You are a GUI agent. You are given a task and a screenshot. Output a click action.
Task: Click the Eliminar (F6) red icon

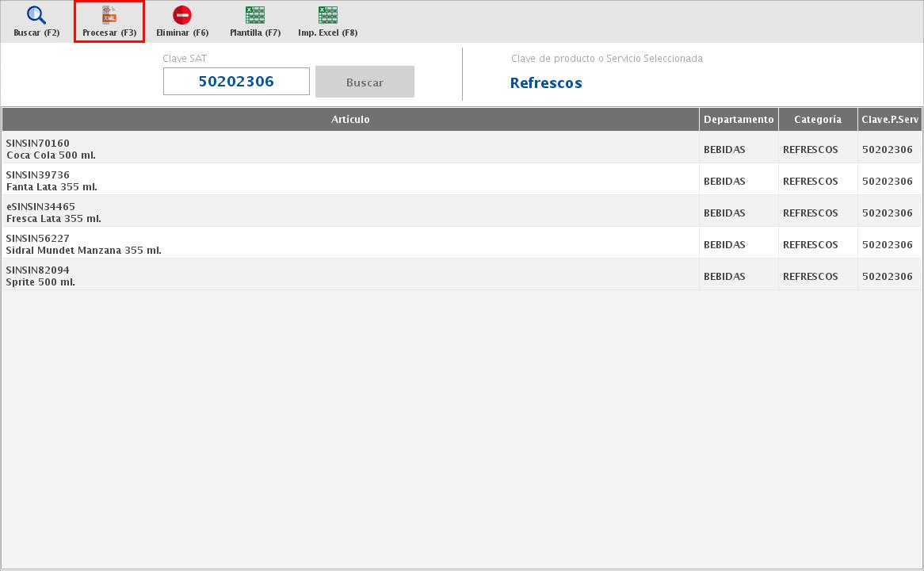(182, 16)
